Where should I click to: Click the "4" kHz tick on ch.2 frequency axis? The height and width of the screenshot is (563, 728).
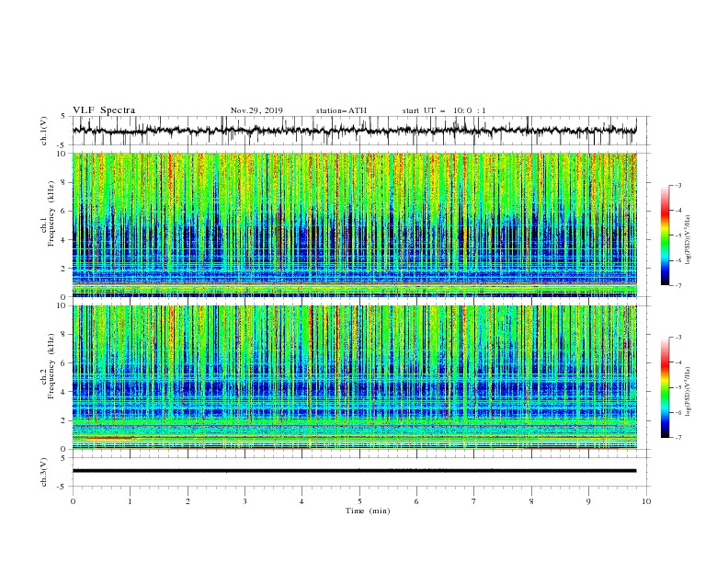64,392
